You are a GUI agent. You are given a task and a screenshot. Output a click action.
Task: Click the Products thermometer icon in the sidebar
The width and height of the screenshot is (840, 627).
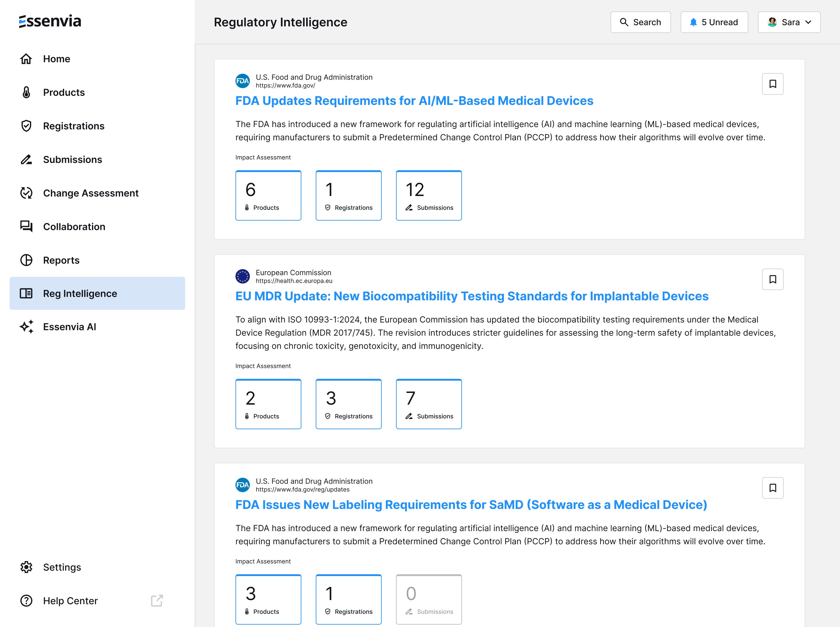coord(26,92)
